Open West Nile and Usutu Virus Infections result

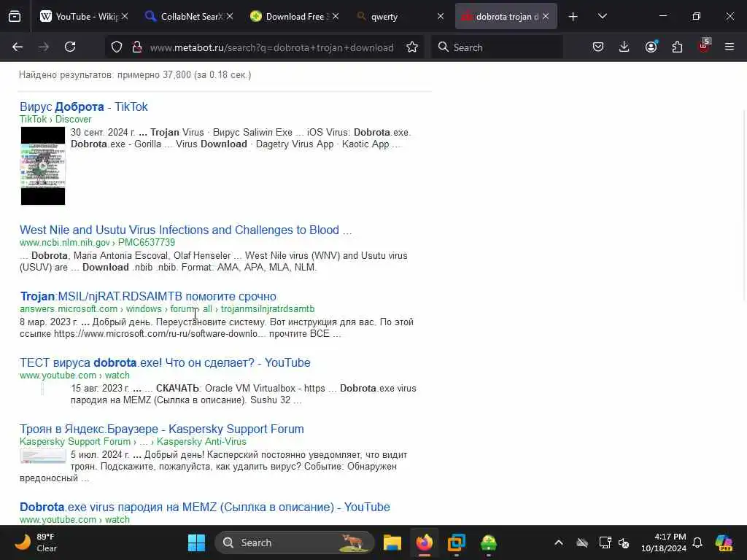point(186,230)
